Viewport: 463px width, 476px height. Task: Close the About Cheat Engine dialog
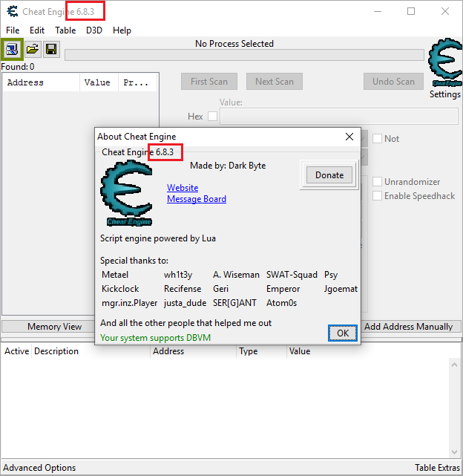[349, 137]
